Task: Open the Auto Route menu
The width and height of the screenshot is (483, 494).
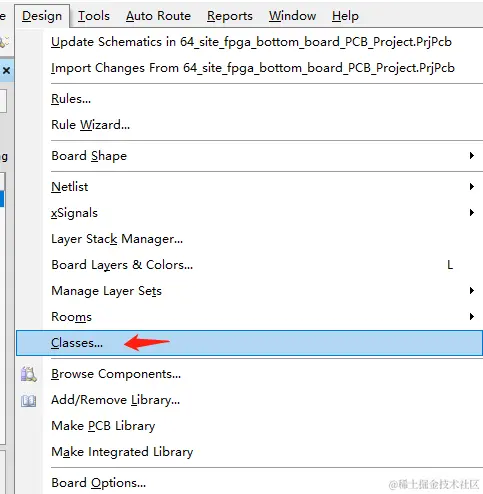Action: click(158, 16)
